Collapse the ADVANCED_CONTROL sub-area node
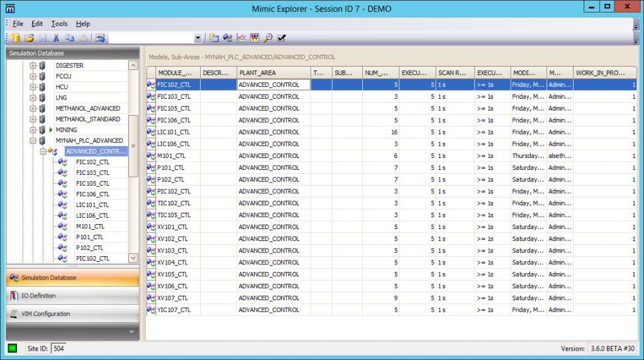 click(x=43, y=151)
